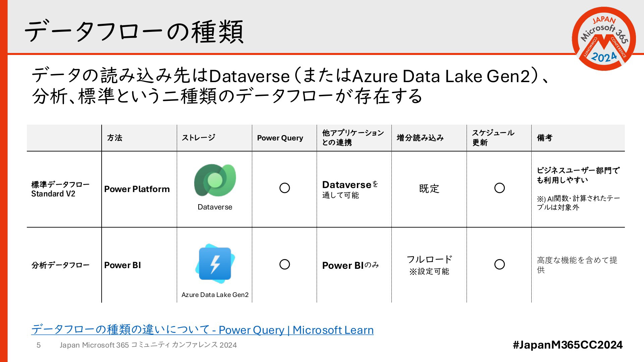Screen dimensions: 644x362
Task: Click the 分析データフロー row label
Action: coord(60,265)
